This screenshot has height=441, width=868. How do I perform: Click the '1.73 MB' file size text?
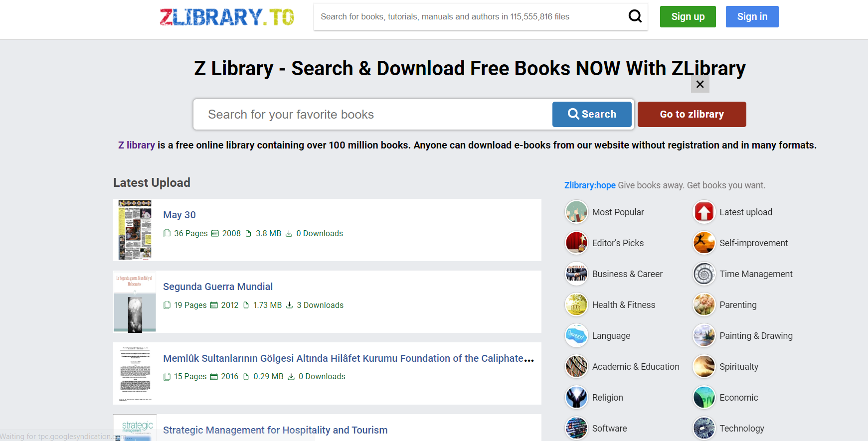267,305
